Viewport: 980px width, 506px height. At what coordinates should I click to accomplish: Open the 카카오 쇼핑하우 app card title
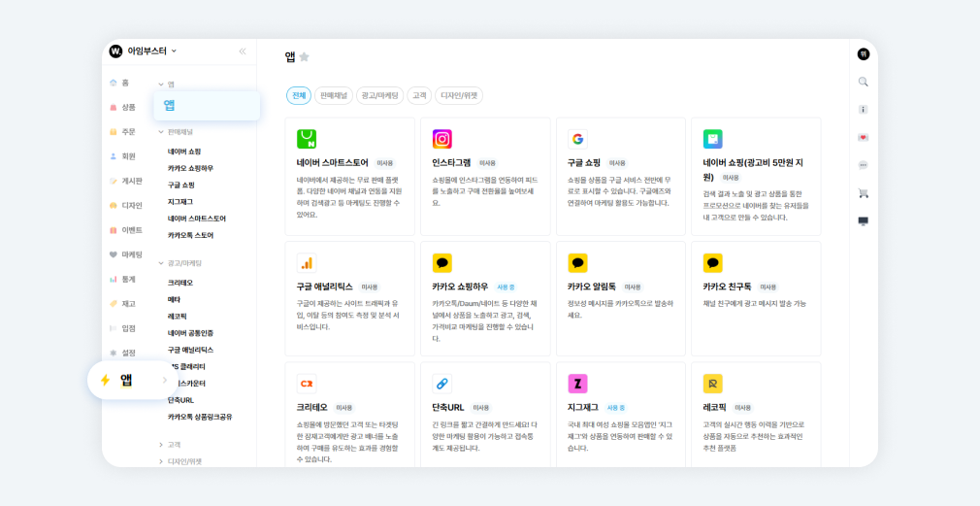[x=460, y=287]
